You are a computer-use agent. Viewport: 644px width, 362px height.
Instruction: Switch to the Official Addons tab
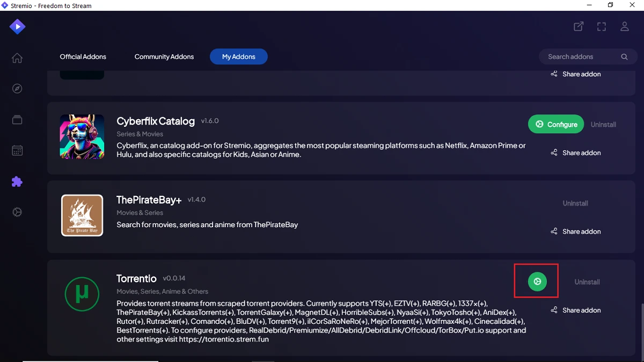click(83, 56)
